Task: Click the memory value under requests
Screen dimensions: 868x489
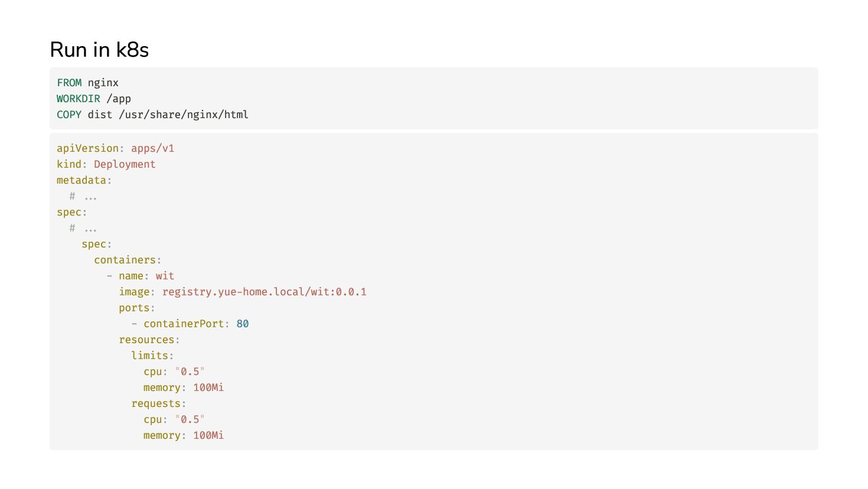Action: pos(208,435)
